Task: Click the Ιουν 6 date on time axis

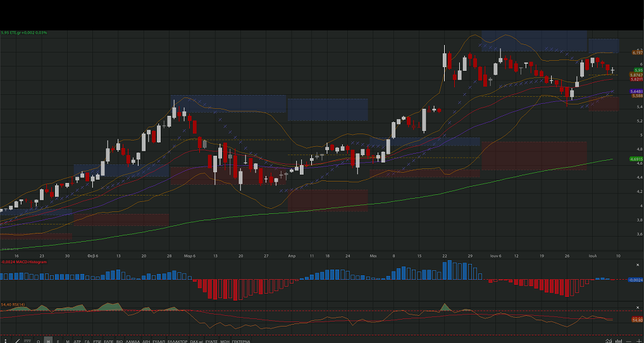Action: pyautogui.click(x=496, y=256)
